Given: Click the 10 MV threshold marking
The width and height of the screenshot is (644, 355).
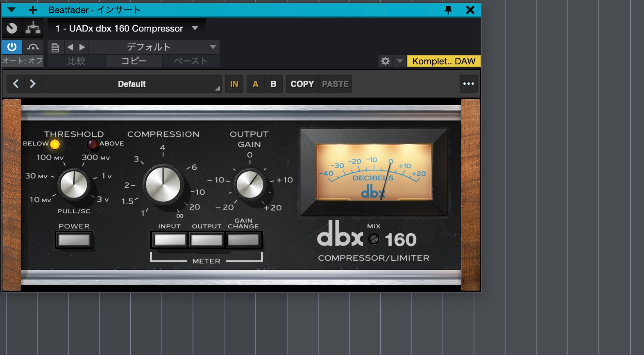Looking at the screenshot, I should [x=40, y=200].
